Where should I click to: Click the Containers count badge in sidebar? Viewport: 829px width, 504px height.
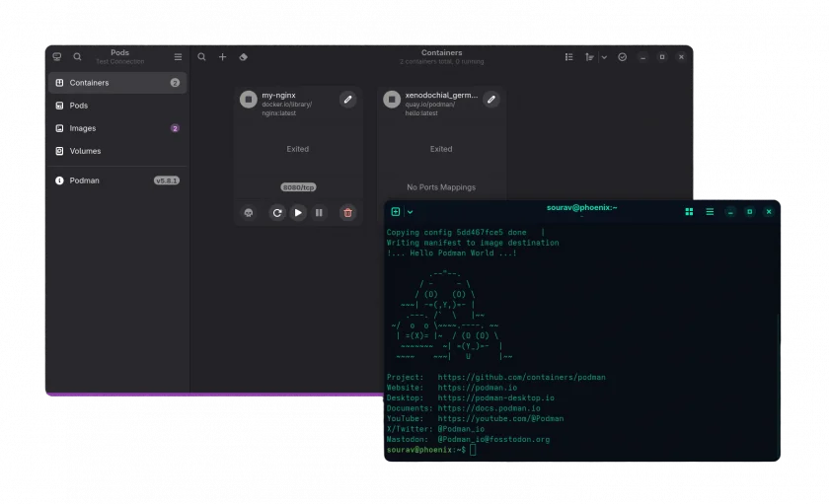[175, 83]
